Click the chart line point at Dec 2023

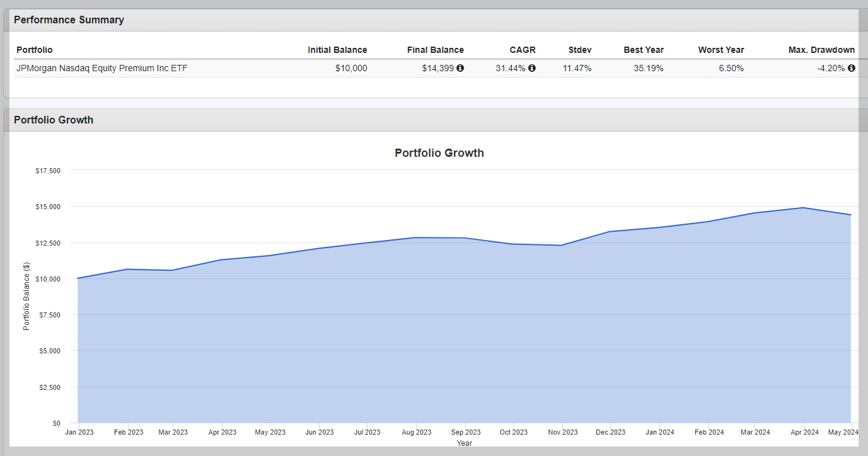[x=610, y=232]
